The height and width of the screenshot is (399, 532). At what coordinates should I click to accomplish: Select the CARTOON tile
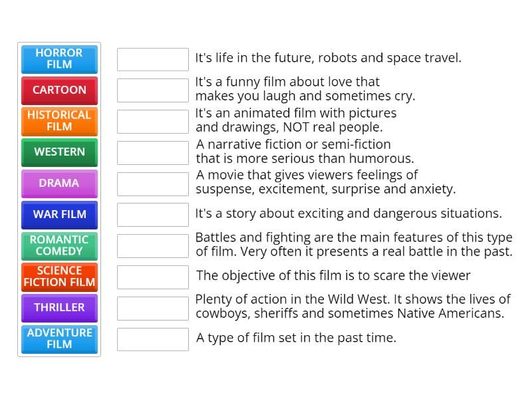[x=59, y=90]
